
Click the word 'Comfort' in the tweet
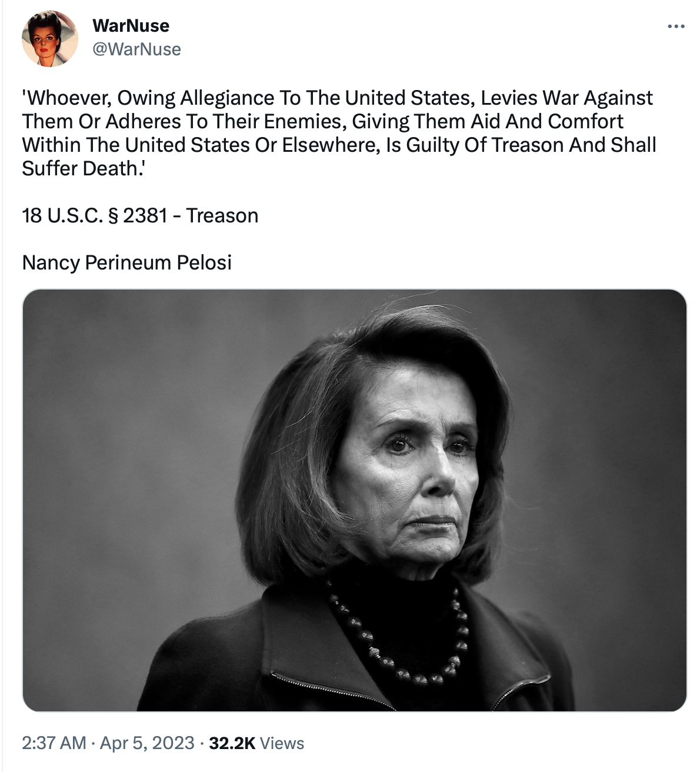point(585,121)
